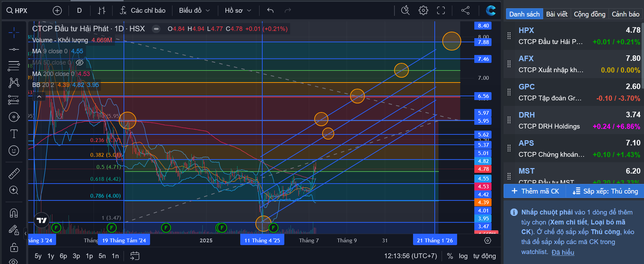Set the 1y time range
The height and width of the screenshot is (264, 644).
point(51,256)
